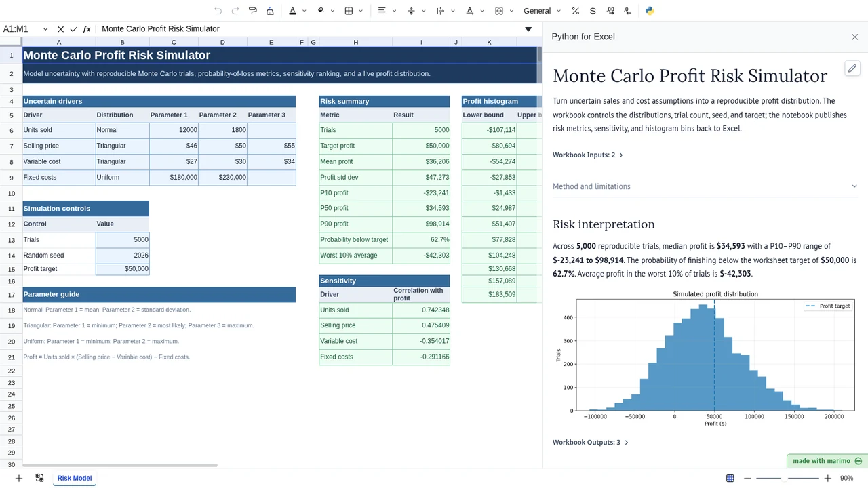Click the paint format brush icon
The height and width of the screenshot is (488, 868).
(252, 11)
